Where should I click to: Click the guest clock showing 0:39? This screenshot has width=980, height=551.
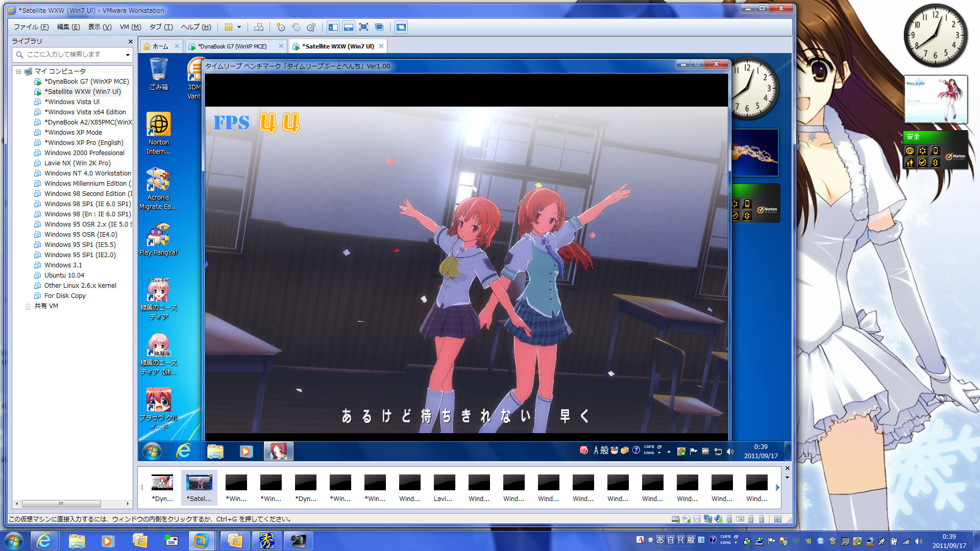[761, 452]
